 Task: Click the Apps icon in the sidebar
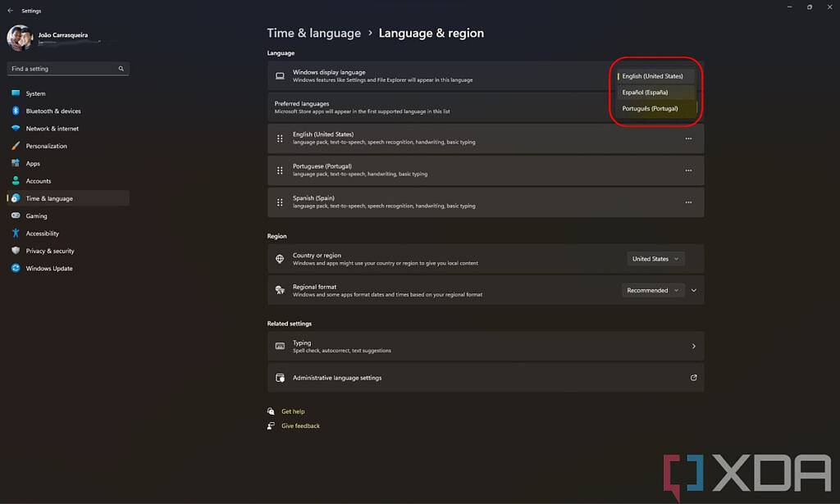[16, 163]
